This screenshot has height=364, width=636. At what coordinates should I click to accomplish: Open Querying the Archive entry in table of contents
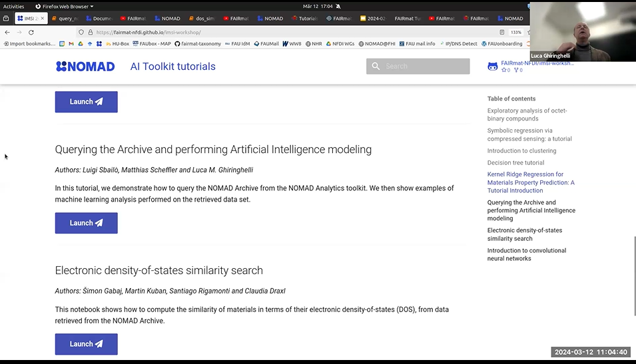(531, 210)
